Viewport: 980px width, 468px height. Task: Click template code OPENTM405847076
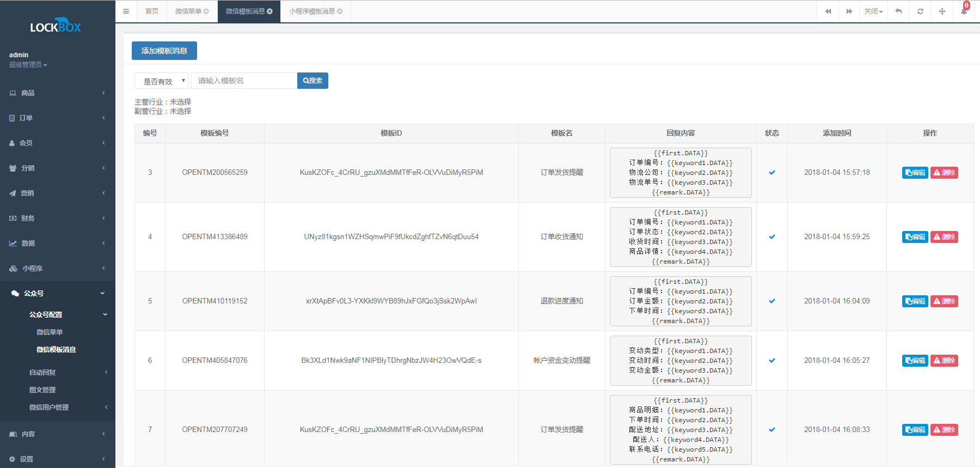215,361
